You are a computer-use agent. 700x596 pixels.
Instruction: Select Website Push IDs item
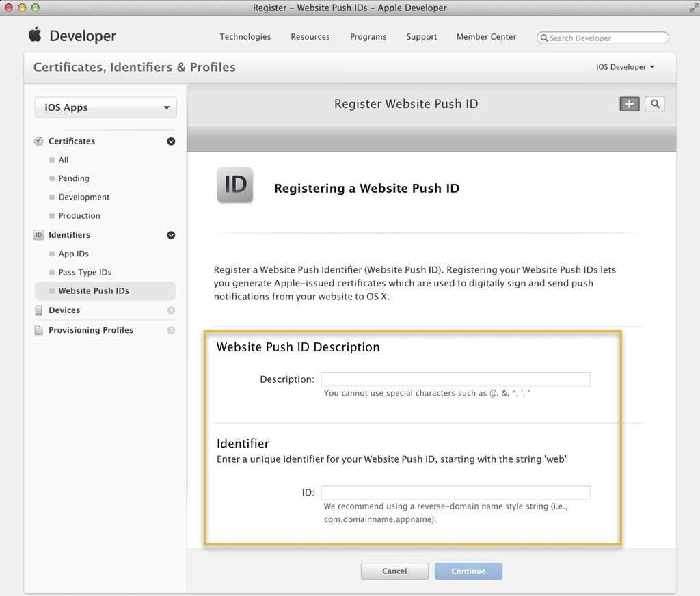[105, 291]
